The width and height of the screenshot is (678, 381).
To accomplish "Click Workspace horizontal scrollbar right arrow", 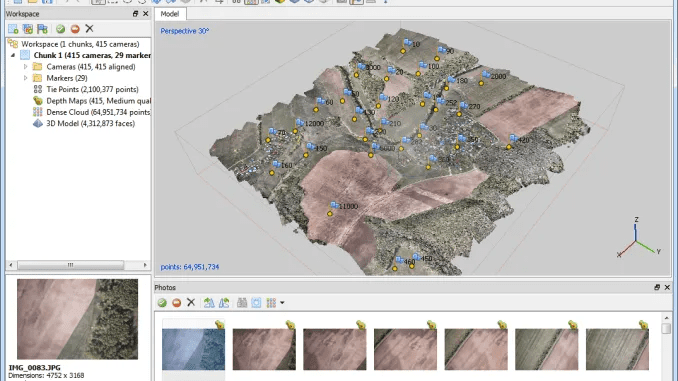I will point(145,265).
